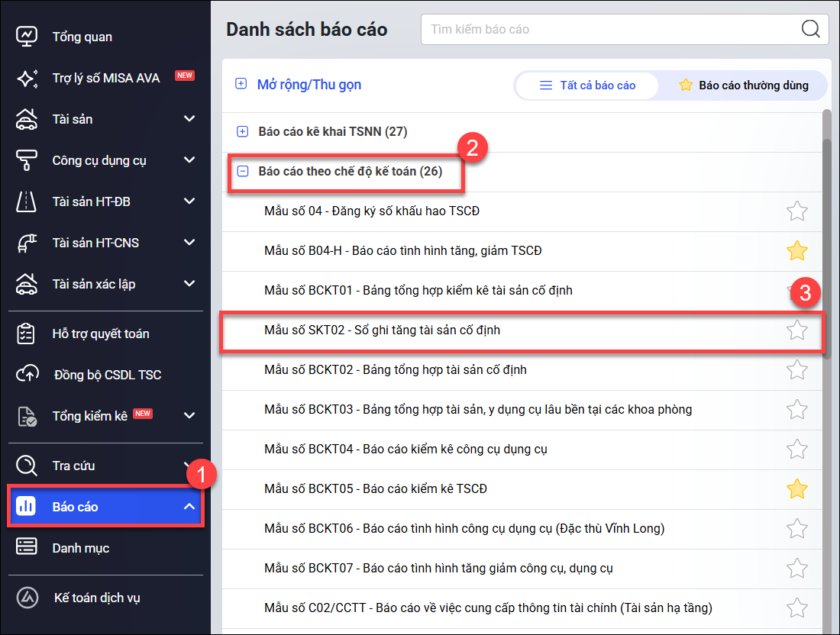Click the Hỗ trợ quyết toán icon
Image resolution: width=840 pixels, height=635 pixels.
click(x=27, y=334)
